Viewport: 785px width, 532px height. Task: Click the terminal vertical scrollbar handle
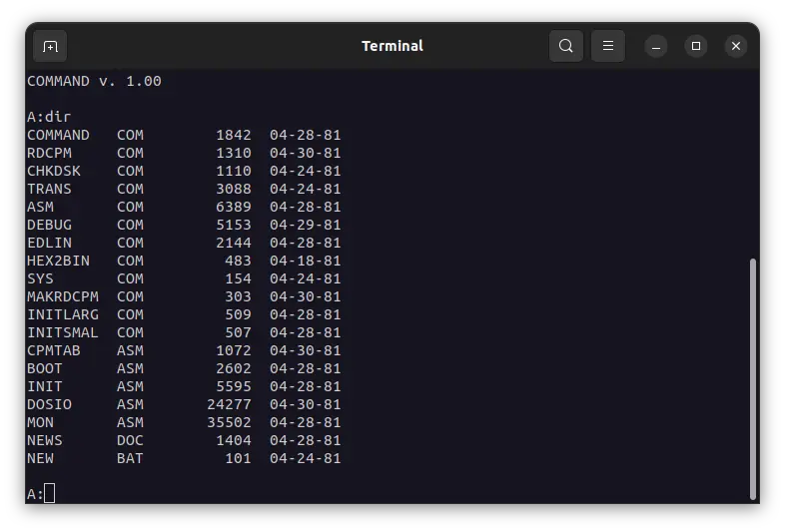tap(752, 379)
